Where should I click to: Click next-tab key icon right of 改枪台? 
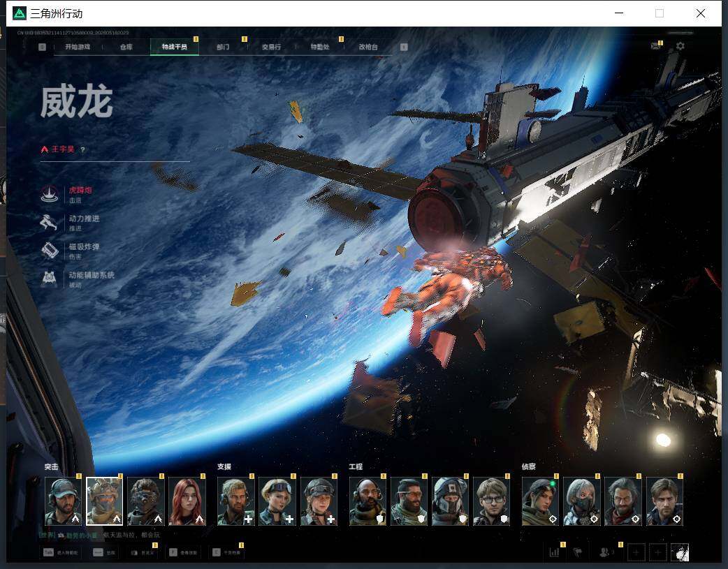point(404,47)
